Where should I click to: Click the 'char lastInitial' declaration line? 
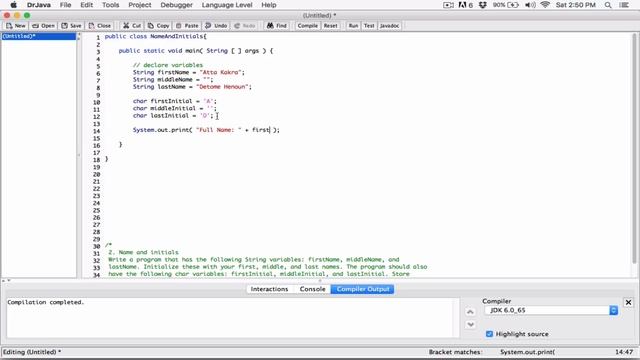[x=173, y=116]
